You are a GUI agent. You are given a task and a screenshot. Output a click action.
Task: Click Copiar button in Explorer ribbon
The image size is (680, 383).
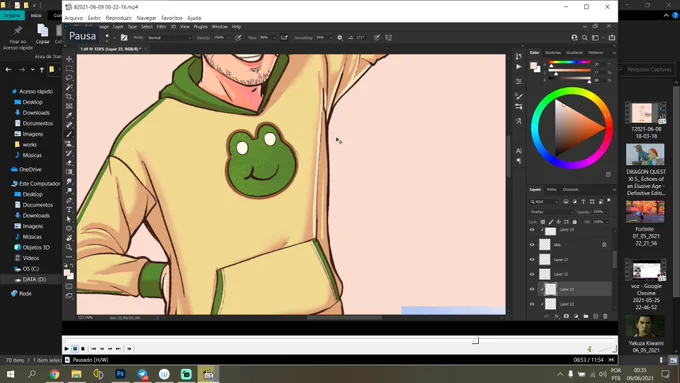click(x=42, y=34)
